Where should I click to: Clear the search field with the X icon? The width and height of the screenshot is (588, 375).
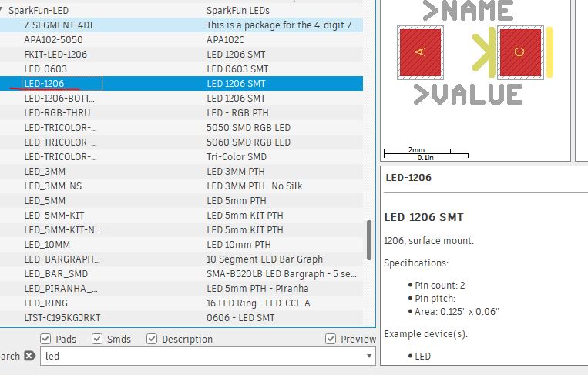point(29,356)
